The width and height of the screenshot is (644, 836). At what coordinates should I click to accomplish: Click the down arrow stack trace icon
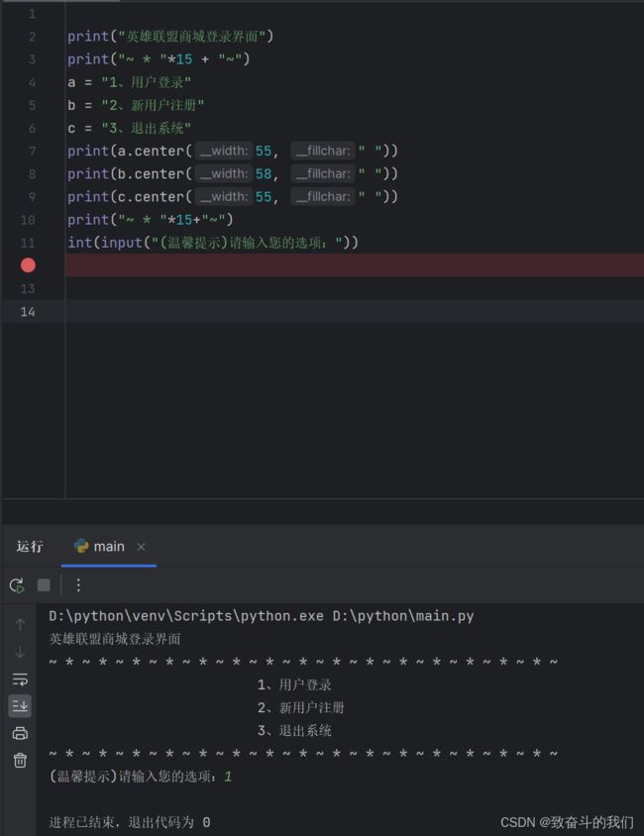point(20,652)
